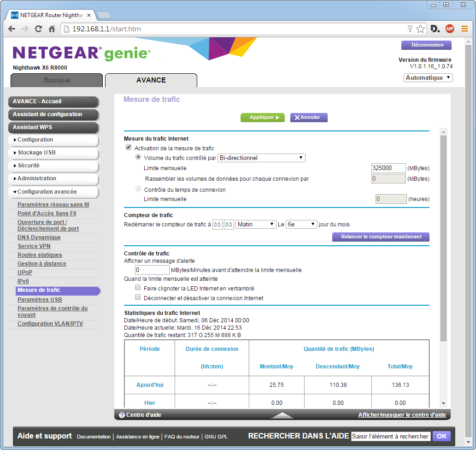Select Volume du trafic contrôlé par radio button
This screenshot has width=476, height=450.
(138, 158)
